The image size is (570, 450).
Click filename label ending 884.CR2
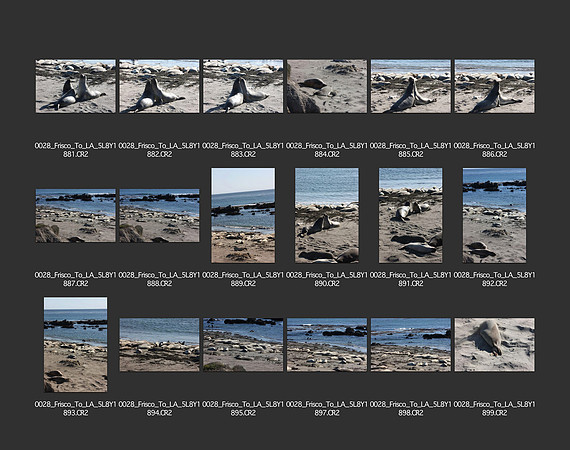point(327,150)
